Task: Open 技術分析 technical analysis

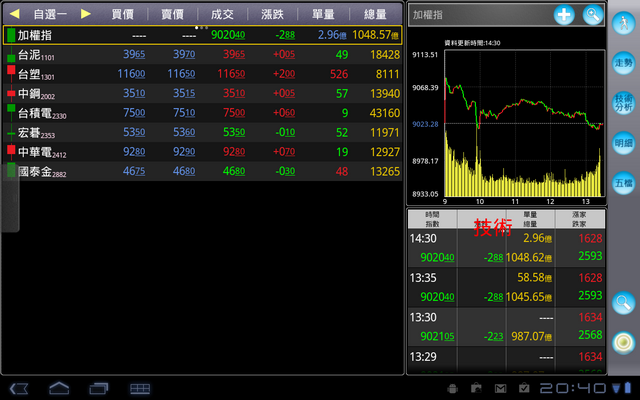Action: [623, 102]
